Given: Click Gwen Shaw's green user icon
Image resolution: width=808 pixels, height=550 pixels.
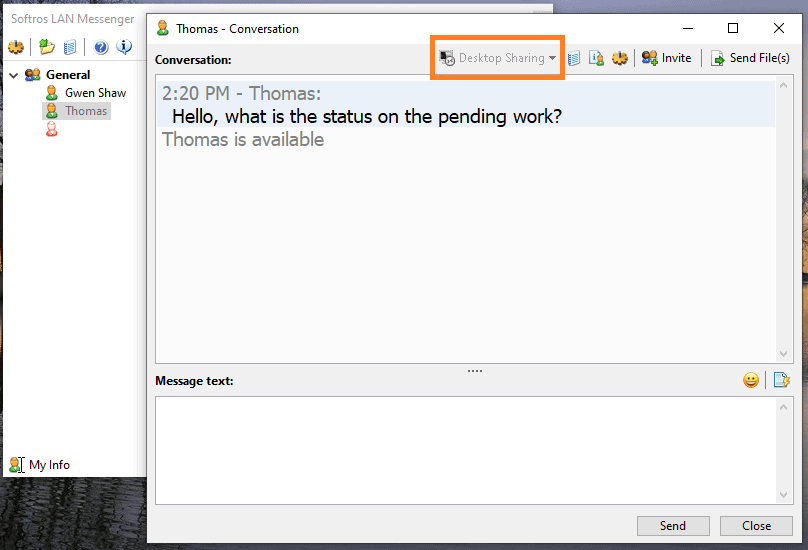Looking at the screenshot, I should coord(52,93).
